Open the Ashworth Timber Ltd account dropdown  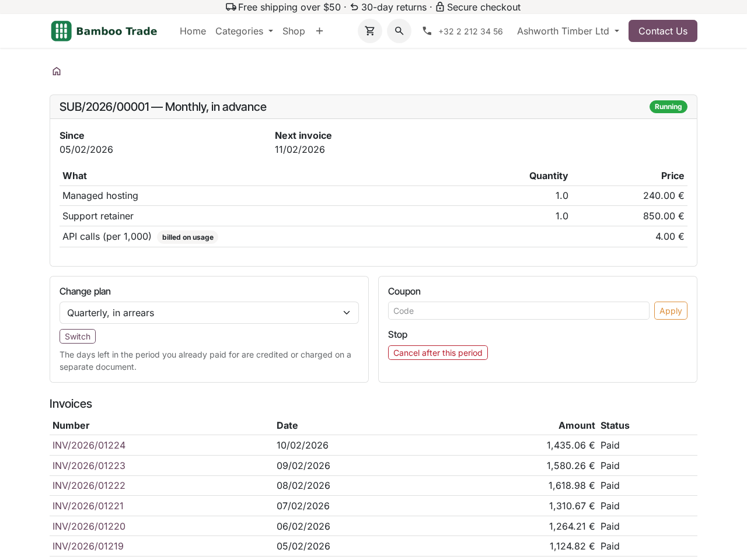(568, 31)
